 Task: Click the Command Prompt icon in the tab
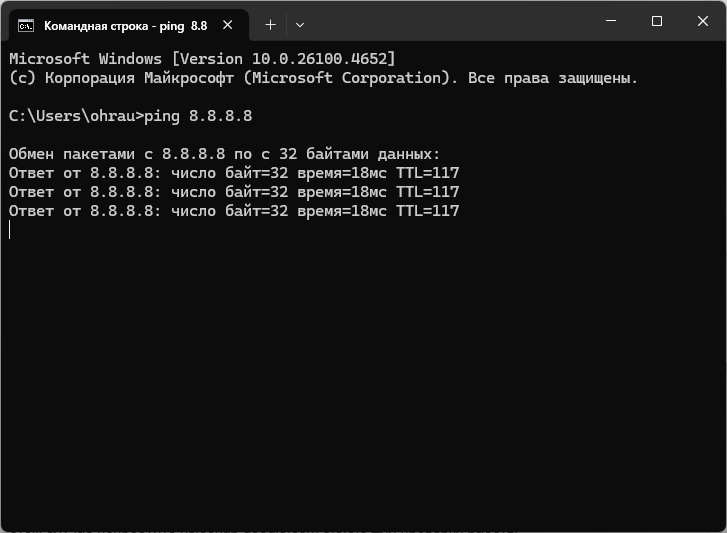point(26,25)
